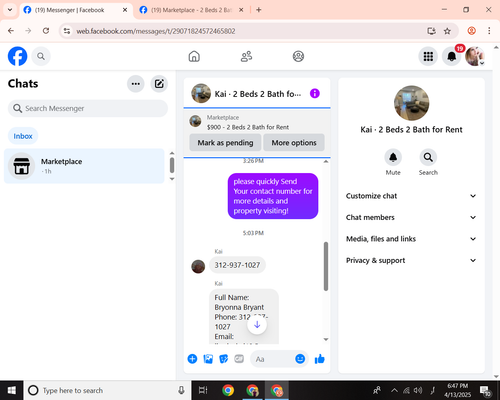Compose a new message icon

[159, 84]
